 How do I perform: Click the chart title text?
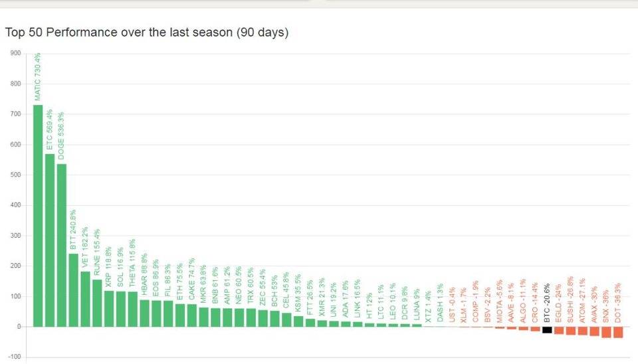(x=147, y=32)
